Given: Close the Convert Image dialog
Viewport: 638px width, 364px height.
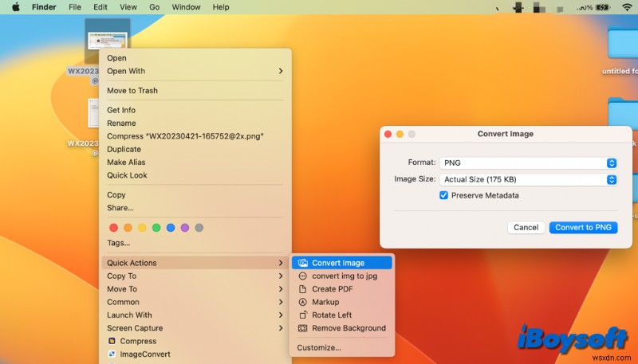Looking at the screenshot, I should (x=388, y=134).
